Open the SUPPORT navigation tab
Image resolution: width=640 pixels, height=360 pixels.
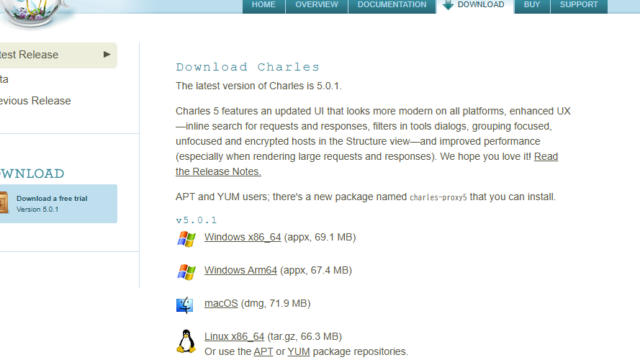pos(579,6)
